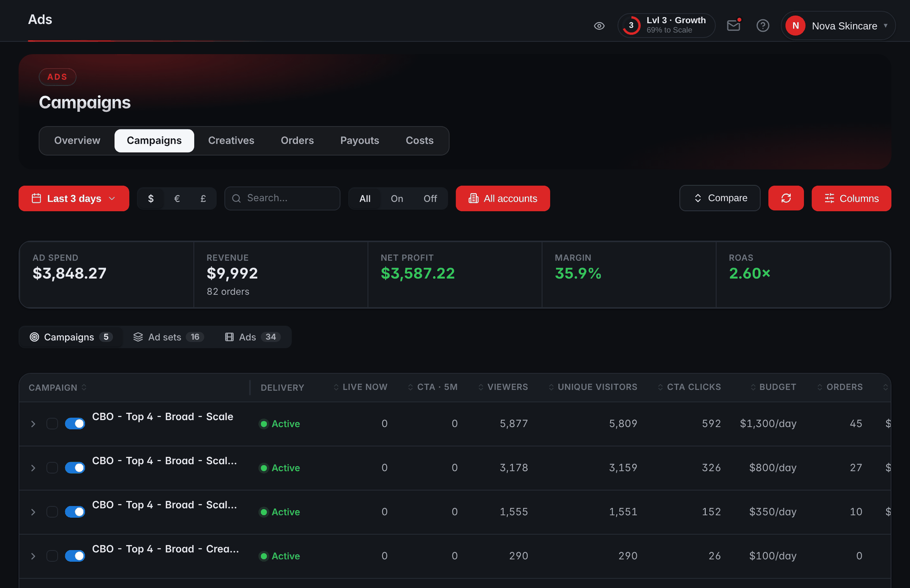The height and width of the screenshot is (588, 910).
Task: Toggle off the $1,300/day campaign switch
Action: click(75, 424)
